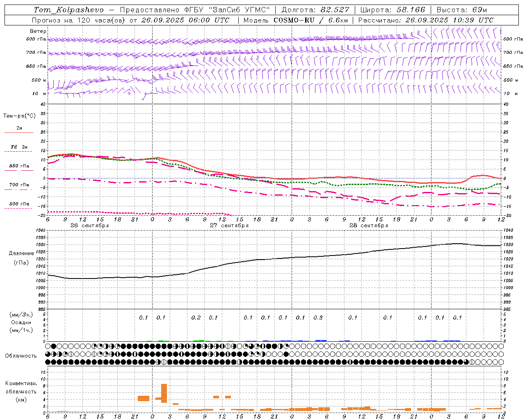Click the red solid line under 2м legend

coord(19,133)
